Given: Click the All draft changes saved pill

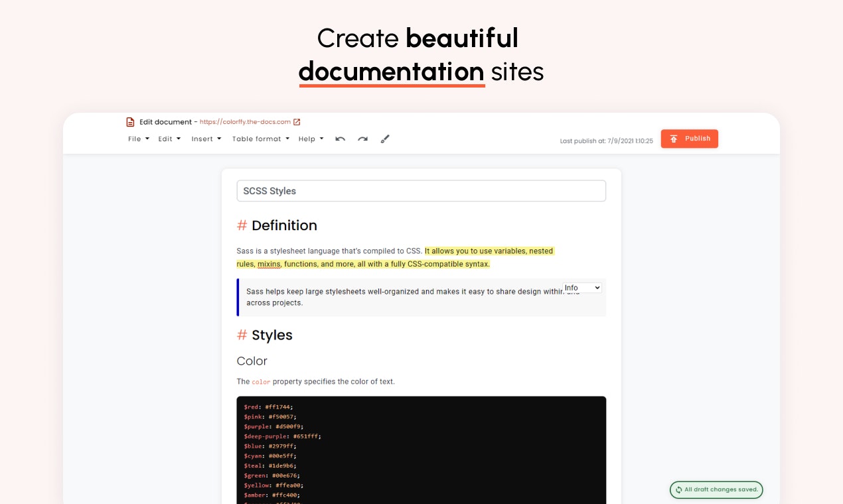Looking at the screenshot, I should (716, 489).
